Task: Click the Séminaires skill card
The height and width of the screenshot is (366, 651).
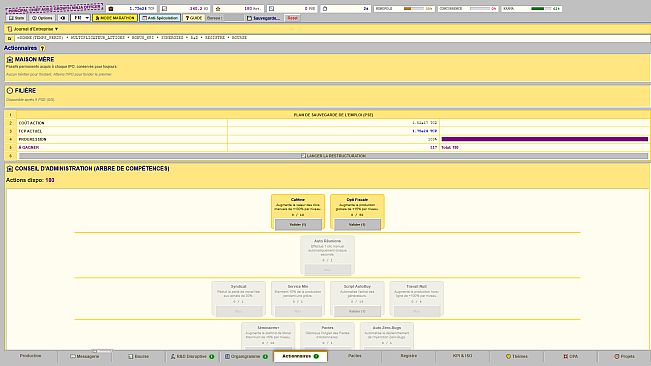Action: [x=268, y=336]
